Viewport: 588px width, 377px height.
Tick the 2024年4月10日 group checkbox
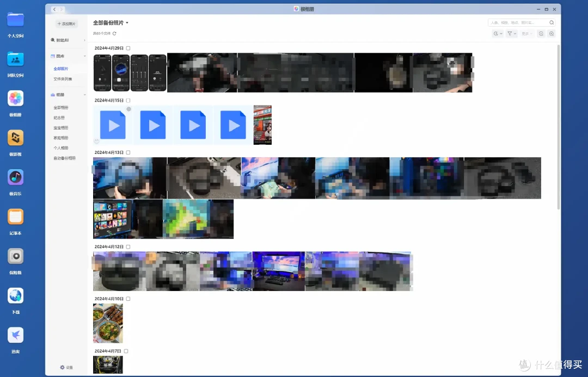tap(128, 299)
